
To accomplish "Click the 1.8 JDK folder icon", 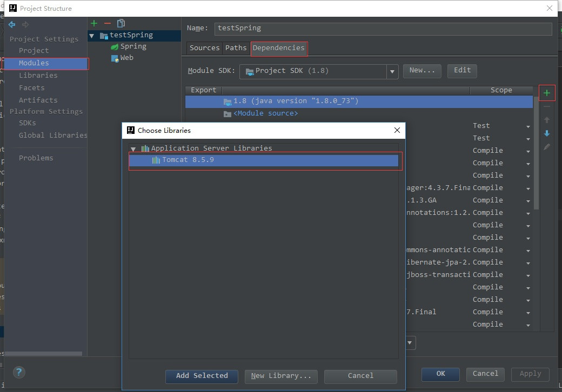I will 228,102.
